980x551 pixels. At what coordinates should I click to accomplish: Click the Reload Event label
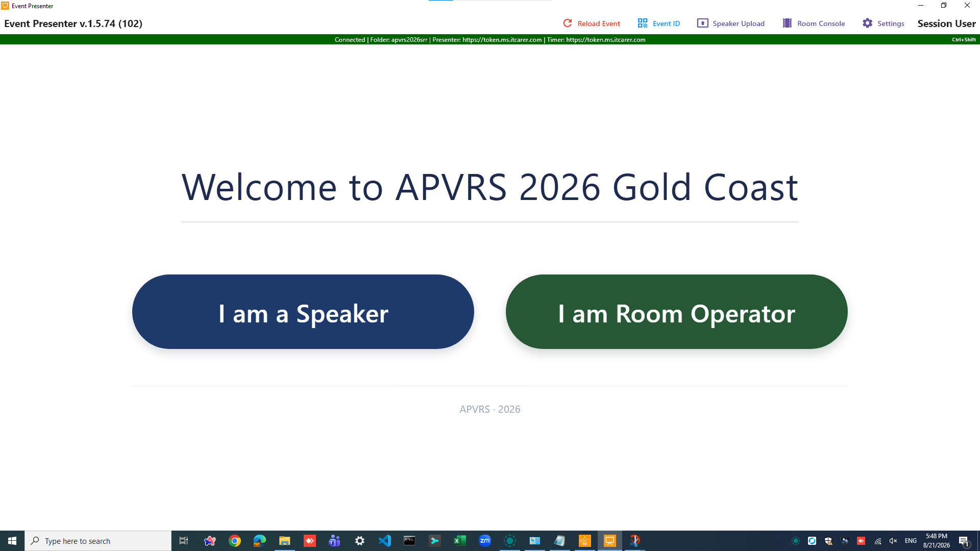599,23
